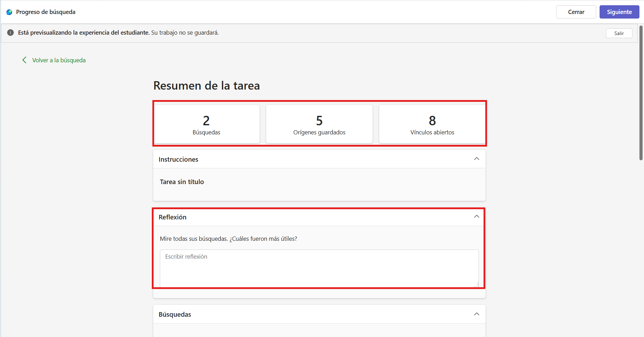
Task: Collapse the Instrucciones section chevron
Action: point(476,159)
